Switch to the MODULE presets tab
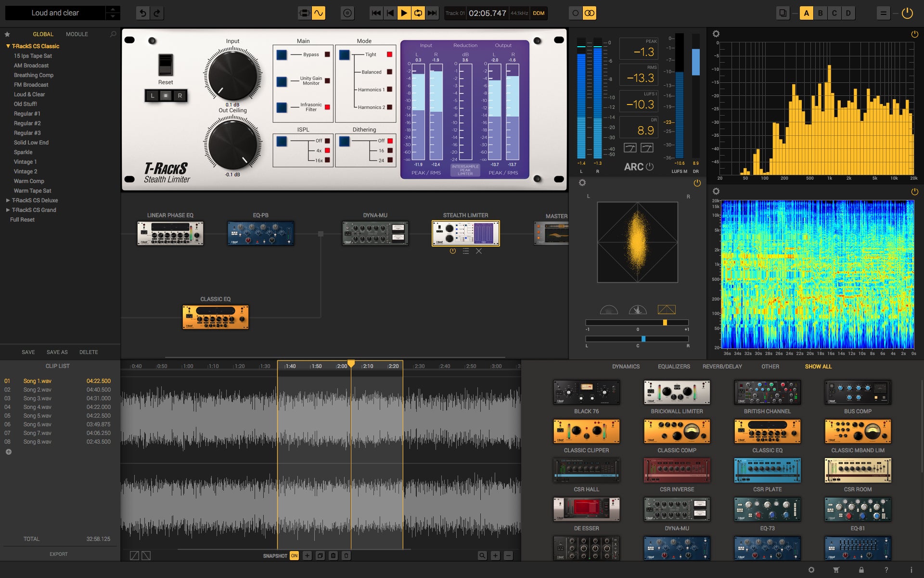This screenshot has width=924, height=578. point(77,34)
